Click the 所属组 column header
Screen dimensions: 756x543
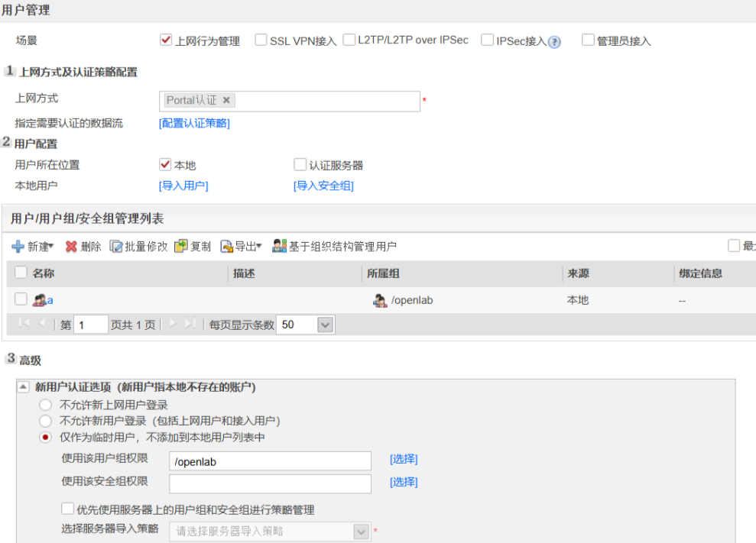(x=383, y=273)
